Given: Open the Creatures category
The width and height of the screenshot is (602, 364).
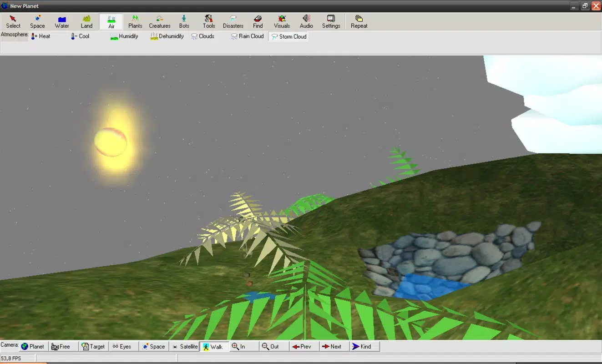Looking at the screenshot, I should [160, 22].
